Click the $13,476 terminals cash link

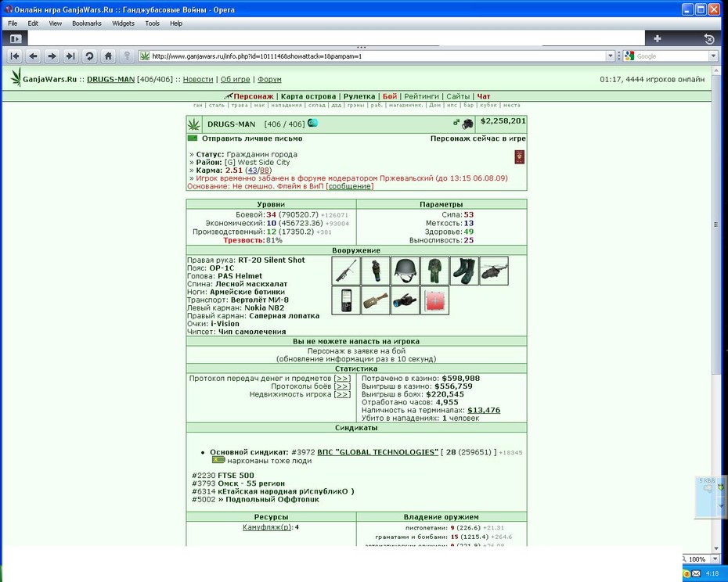pyautogui.click(x=484, y=410)
